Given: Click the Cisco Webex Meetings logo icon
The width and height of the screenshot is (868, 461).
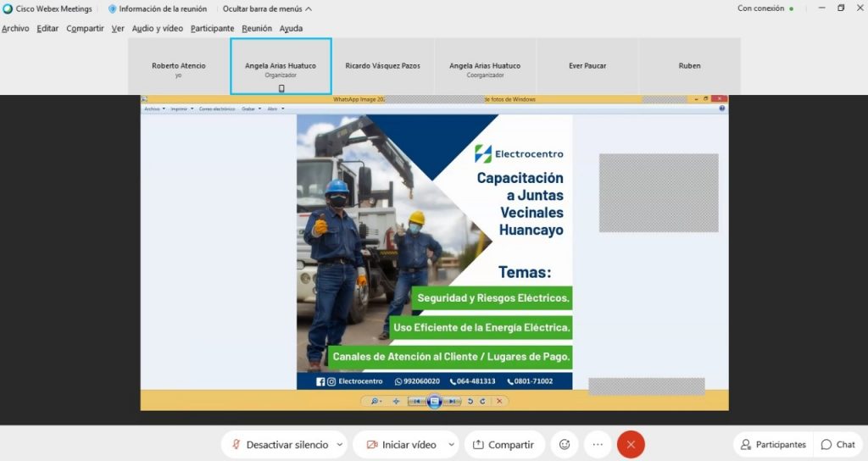Looking at the screenshot, I should [7, 8].
